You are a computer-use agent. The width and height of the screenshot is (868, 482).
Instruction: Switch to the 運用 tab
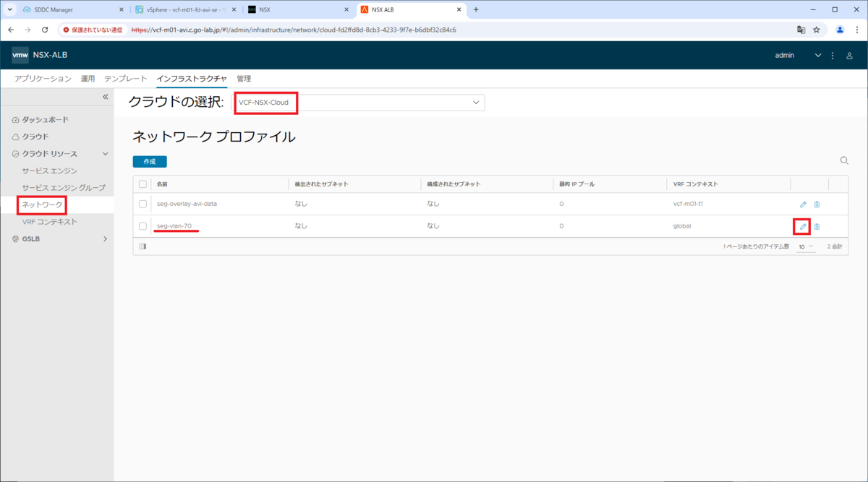88,78
